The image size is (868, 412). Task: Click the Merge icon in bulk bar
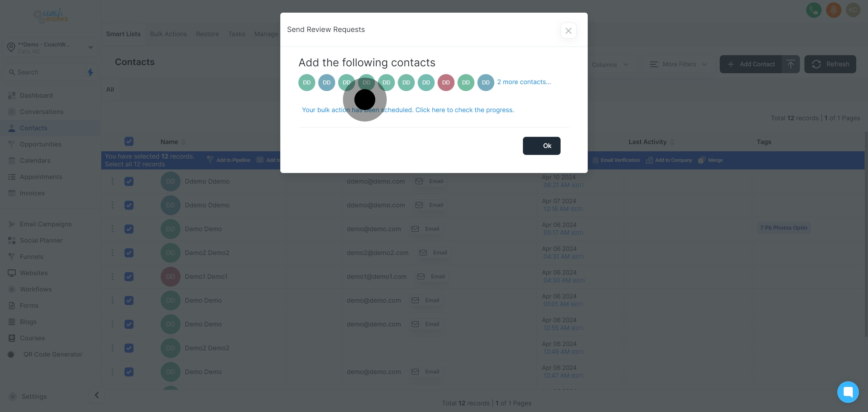pos(701,160)
